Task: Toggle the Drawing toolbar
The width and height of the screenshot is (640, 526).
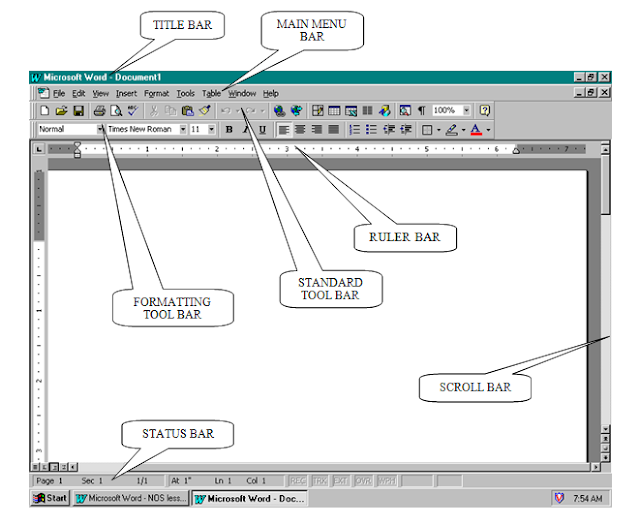Action: tap(384, 111)
